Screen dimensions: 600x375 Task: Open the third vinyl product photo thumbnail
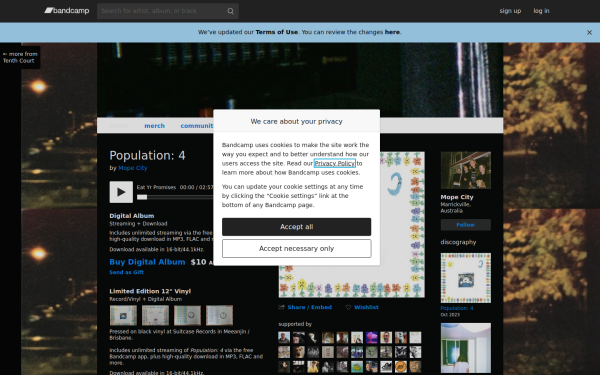pyautogui.click(x=188, y=315)
